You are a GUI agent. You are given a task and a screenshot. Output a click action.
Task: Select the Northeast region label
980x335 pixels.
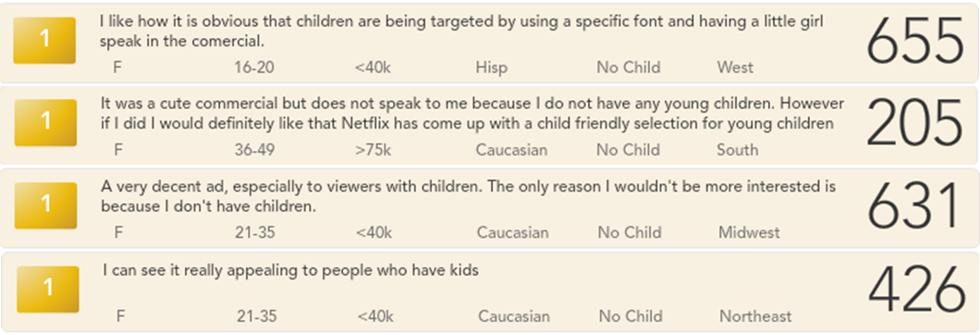click(x=755, y=316)
